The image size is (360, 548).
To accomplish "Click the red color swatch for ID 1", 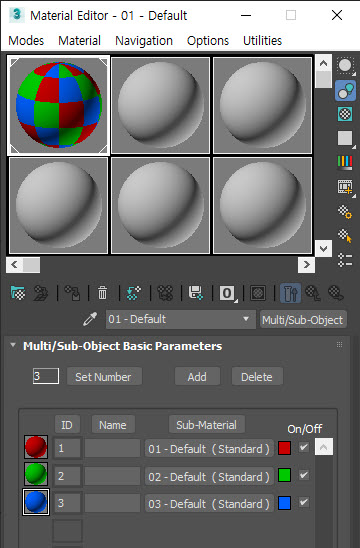I will click(x=285, y=448).
